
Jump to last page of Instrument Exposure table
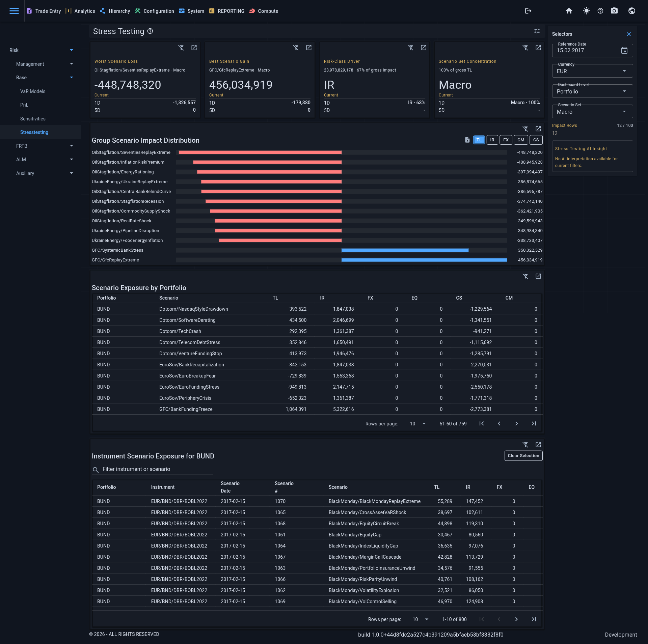point(534,619)
